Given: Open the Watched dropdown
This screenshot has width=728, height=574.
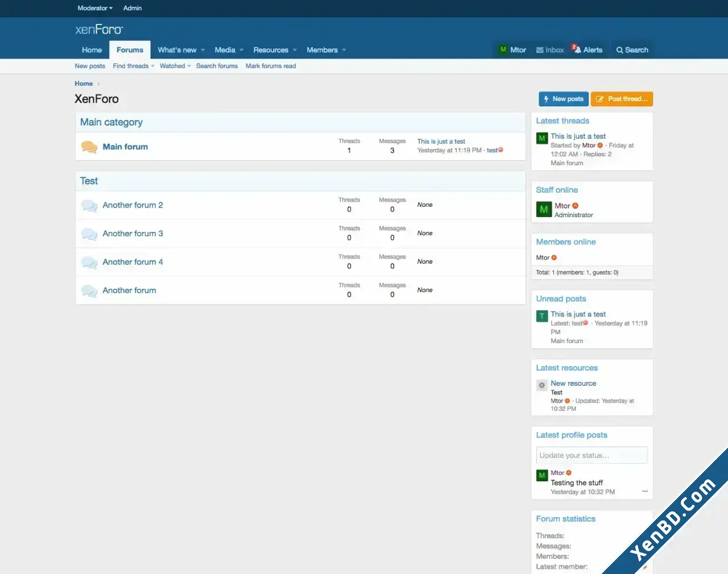Looking at the screenshot, I should coord(175,66).
